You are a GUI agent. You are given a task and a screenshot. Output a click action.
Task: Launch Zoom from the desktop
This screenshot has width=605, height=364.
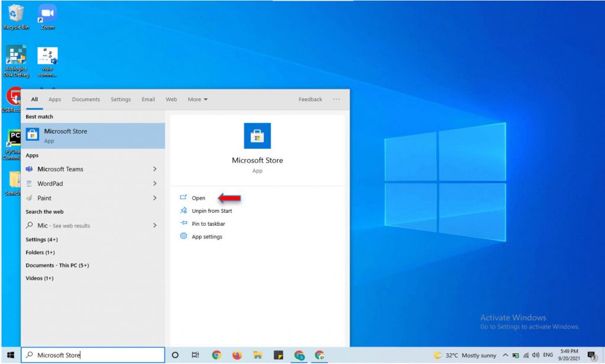(x=47, y=17)
